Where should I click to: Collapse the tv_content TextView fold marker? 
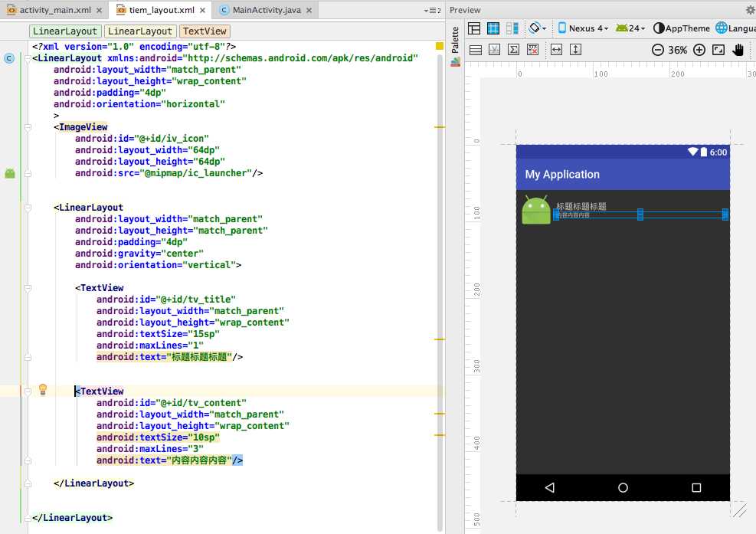point(28,391)
